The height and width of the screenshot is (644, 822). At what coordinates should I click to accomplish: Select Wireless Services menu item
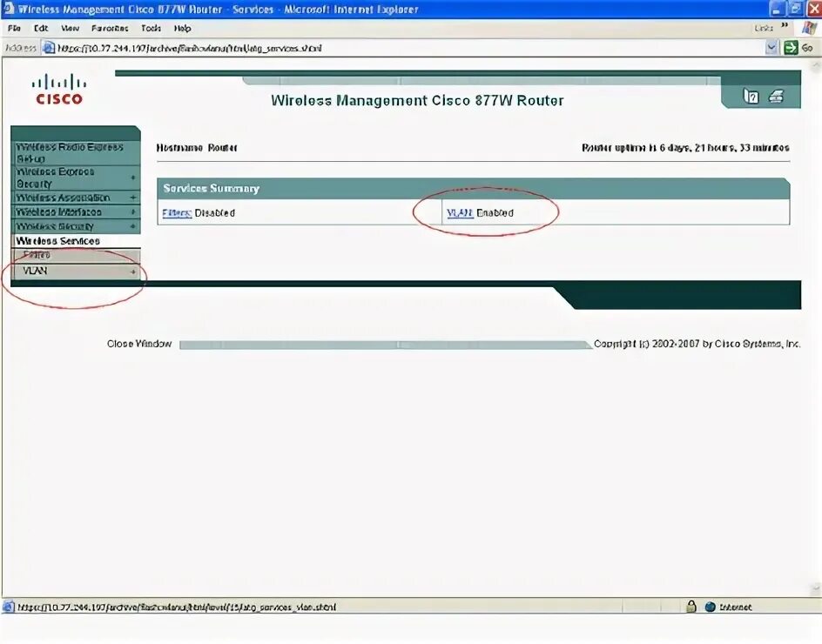point(76,241)
